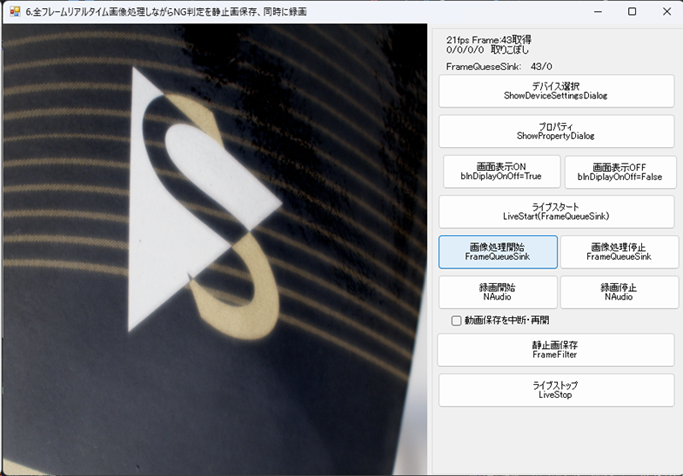Start live with ライブスタート button
683x476 pixels.
pyautogui.click(x=556, y=212)
